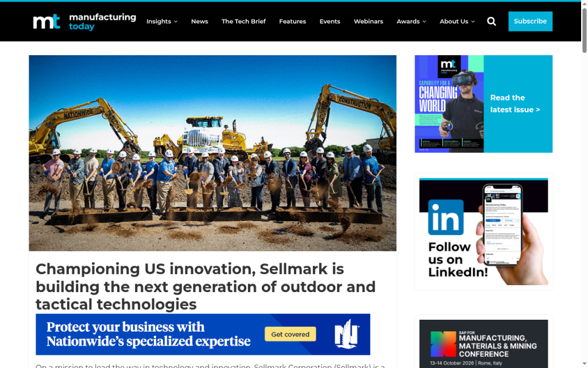Click Get covered in Nationwide ad
This screenshot has height=368, width=588.
[290, 334]
